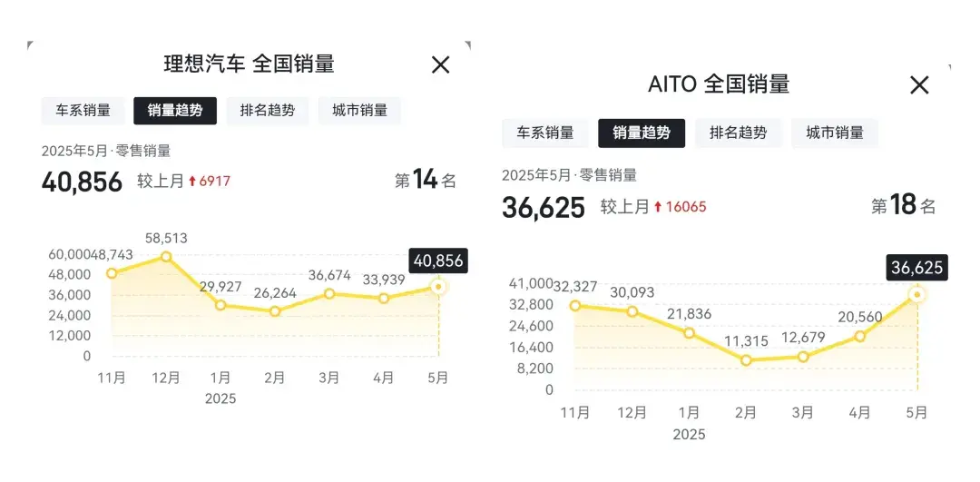Click the 较上月 16065 change text
This screenshot has width=980, height=482.
click(x=653, y=207)
